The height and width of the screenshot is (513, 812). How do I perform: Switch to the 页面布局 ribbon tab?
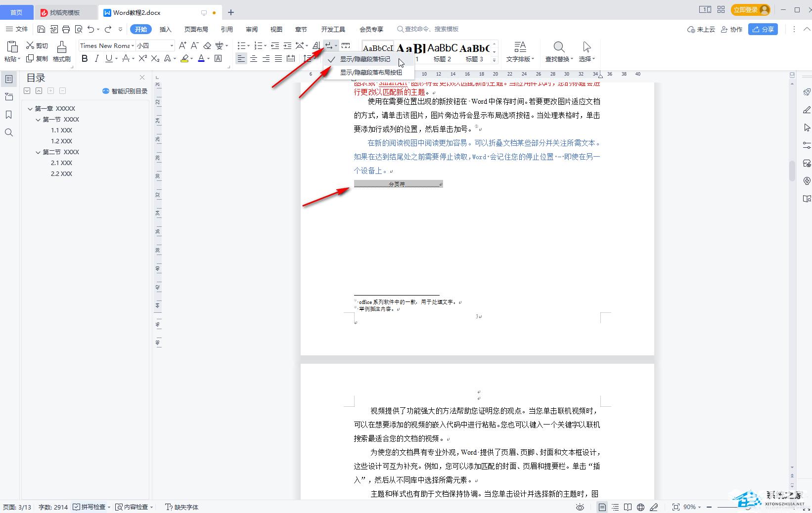(x=196, y=29)
